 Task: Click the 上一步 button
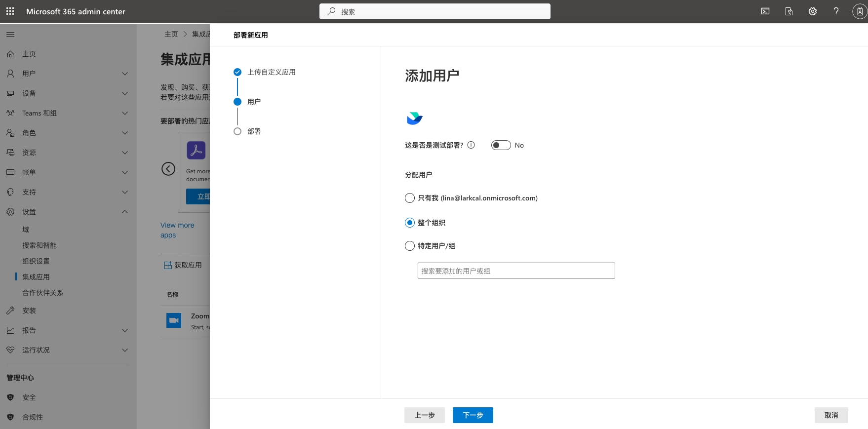(x=425, y=415)
